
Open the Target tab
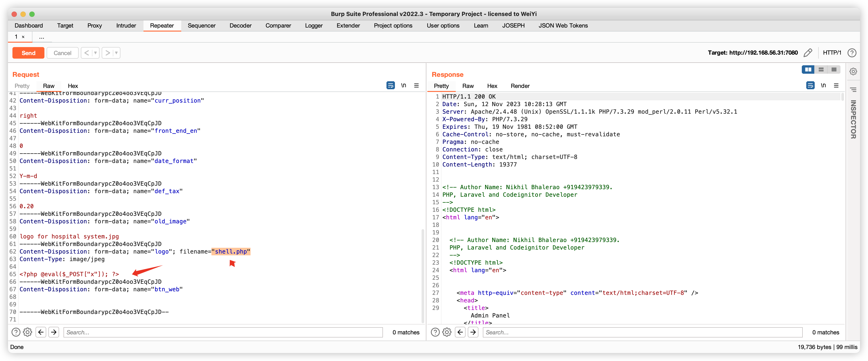click(65, 26)
